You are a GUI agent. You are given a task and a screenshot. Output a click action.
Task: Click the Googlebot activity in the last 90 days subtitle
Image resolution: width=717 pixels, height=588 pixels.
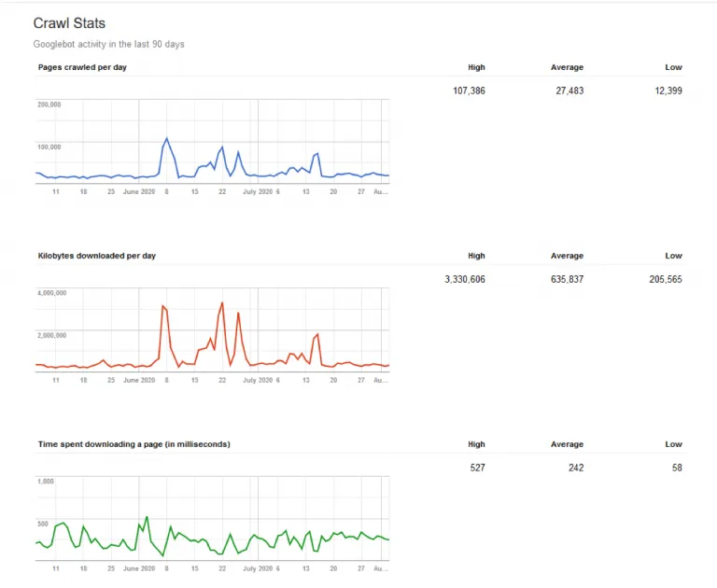pyautogui.click(x=109, y=45)
